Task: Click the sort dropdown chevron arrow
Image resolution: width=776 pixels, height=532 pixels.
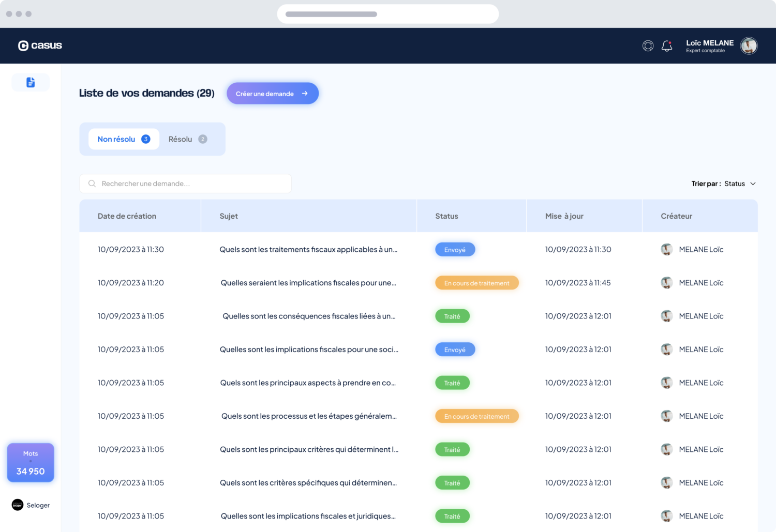Action: pyautogui.click(x=753, y=184)
